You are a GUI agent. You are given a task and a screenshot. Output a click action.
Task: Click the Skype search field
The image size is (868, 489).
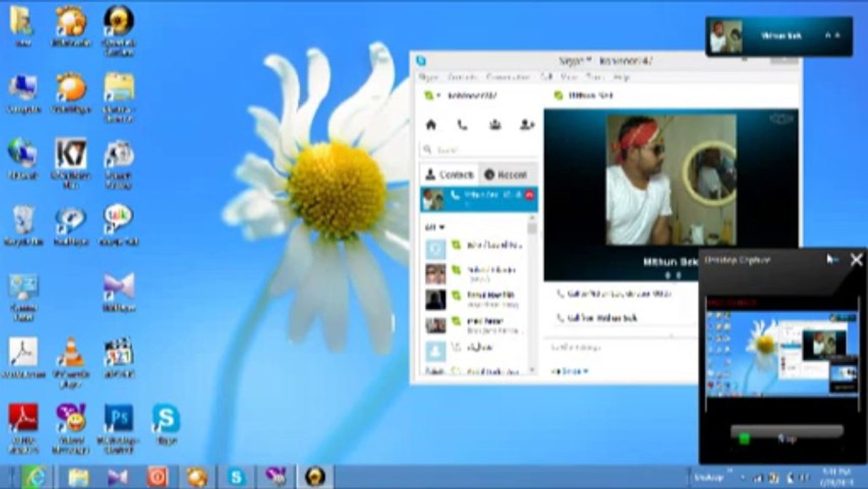tap(479, 149)
